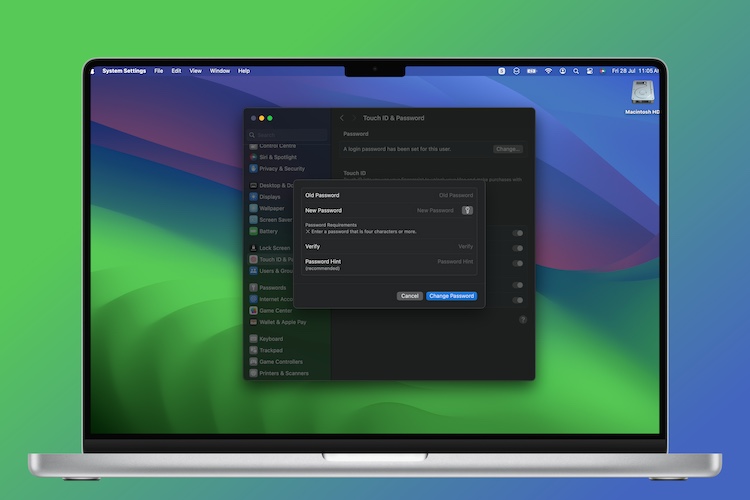Image resolution: width=750 pixels, height=500 pixels.
Task: Select Siri & Spotlight in sidebar
Action: click(x=276, y=157)
